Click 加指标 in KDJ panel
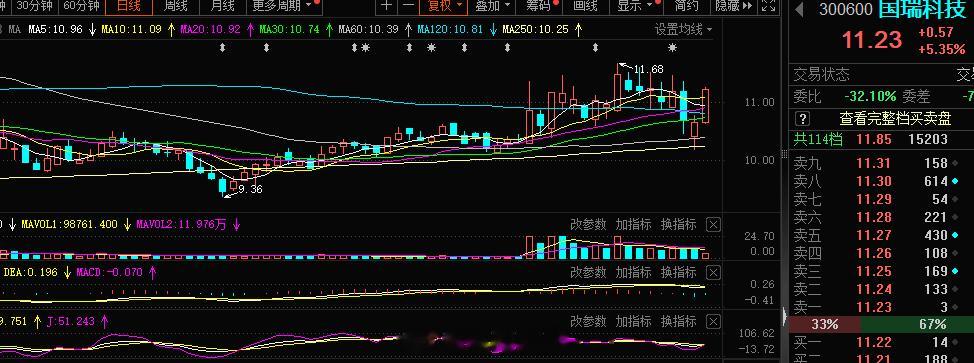Image resolution: width=974 pixels, height=363 pixels. (633, 321)
